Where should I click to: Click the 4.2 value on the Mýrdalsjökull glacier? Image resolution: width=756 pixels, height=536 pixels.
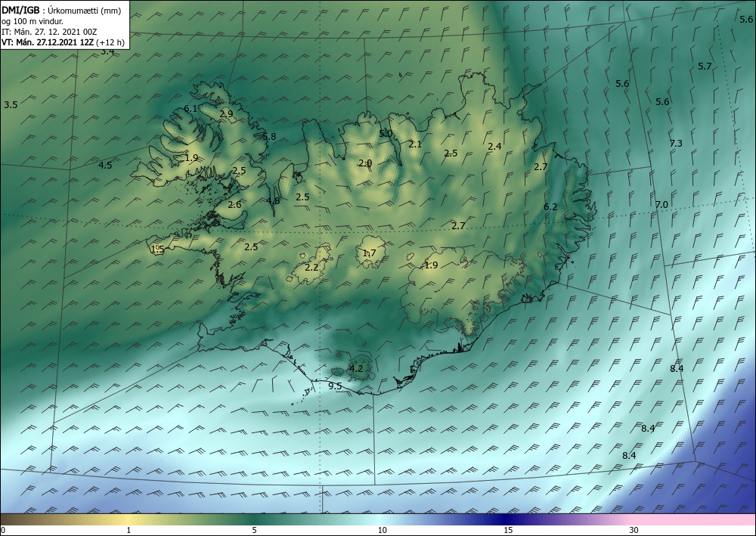(x=356, y=369)
